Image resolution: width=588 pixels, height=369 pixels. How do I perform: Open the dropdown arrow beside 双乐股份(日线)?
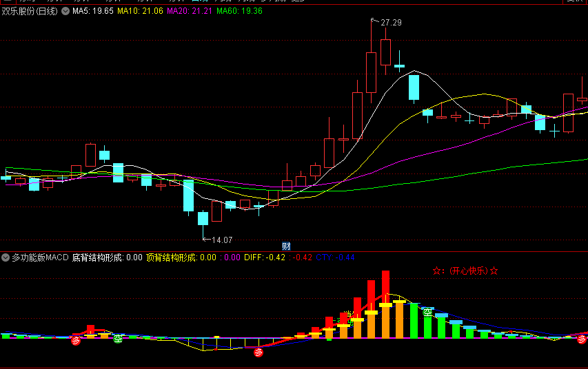pyautogui.click(x=65, y=11)
